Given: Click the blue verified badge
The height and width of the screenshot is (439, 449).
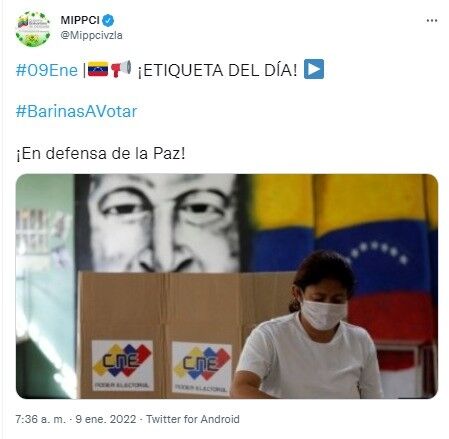Looking at the screenshot, I should coord(108,20).
